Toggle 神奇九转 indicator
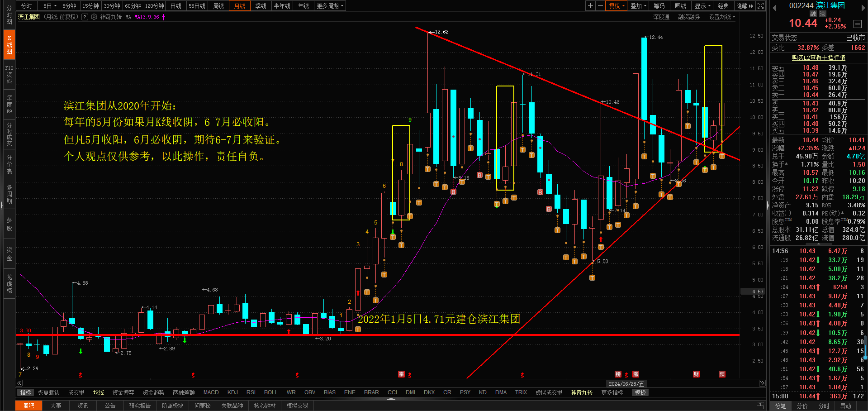 [582, 392]
